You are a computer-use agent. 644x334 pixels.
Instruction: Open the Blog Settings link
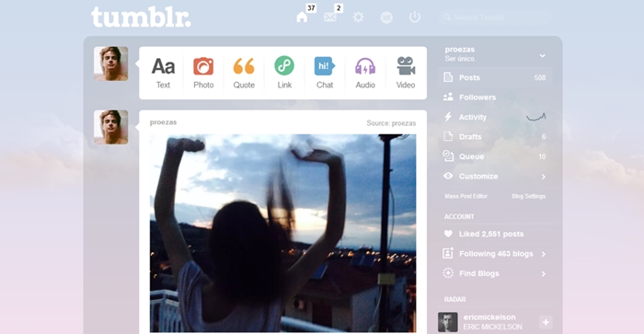tap(529, 196)
